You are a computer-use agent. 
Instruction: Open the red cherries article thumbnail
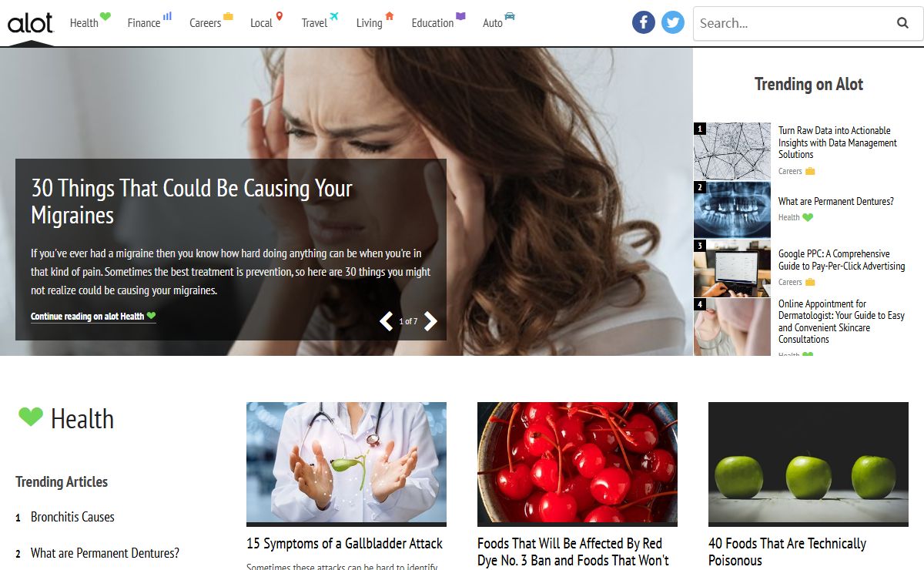pyautogui.click(x=577, y=463)
